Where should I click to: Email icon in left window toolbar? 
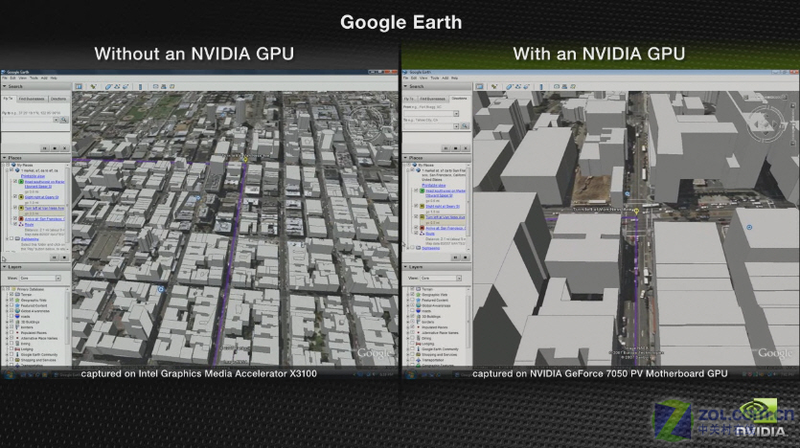tap(156, 87)
